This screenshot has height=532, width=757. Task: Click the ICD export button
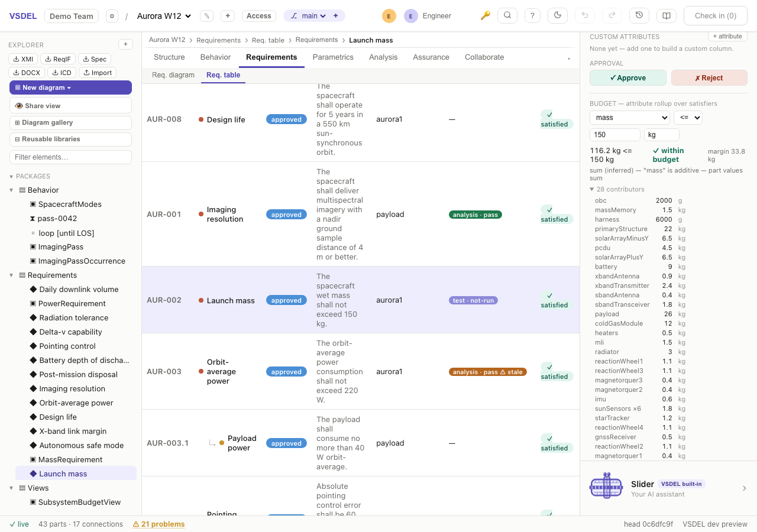click(x=62, y=73)
